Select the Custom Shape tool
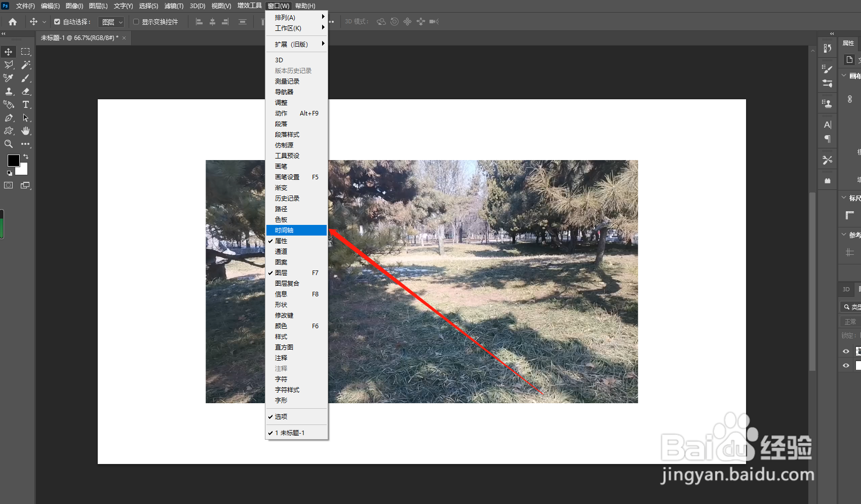Screen dimensions: 861x504 [9, 131]
